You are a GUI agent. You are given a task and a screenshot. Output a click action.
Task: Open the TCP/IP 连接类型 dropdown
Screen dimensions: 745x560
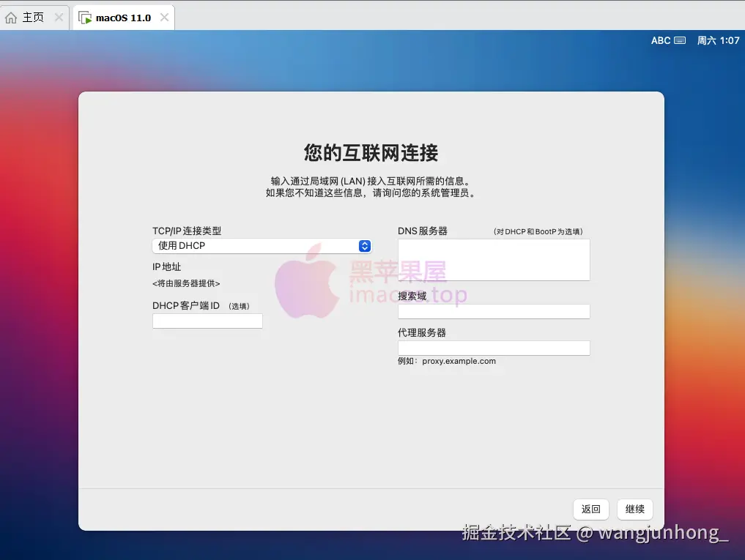[x=260, y=245]
